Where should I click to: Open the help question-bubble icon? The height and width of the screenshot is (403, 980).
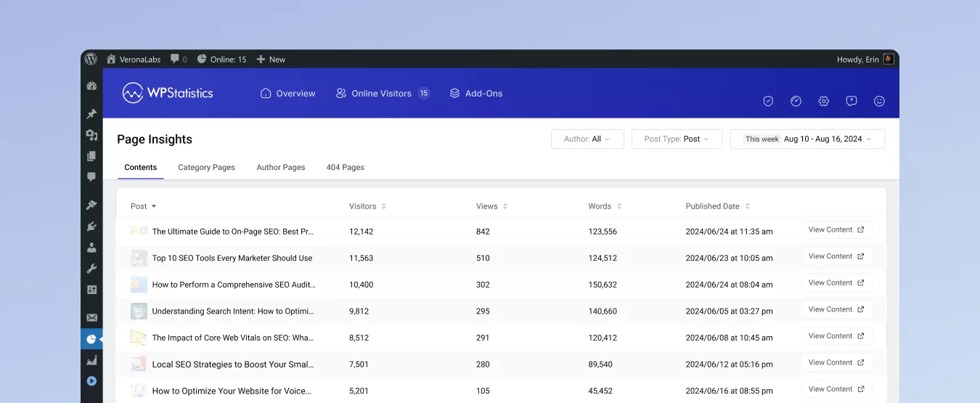[x=852, y=102]
